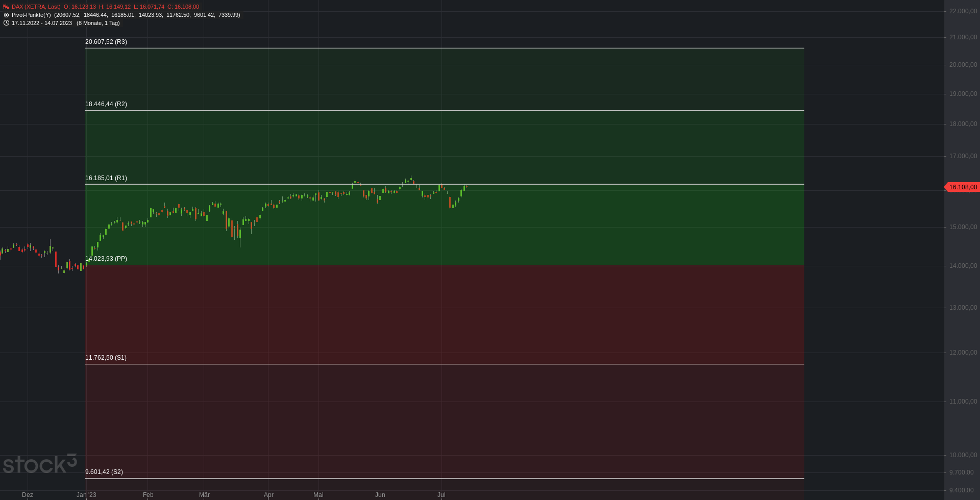Select the 9.601,42 (S2) pivot line label
Viewport: 980px width, 500px height.
coord(104,472)
